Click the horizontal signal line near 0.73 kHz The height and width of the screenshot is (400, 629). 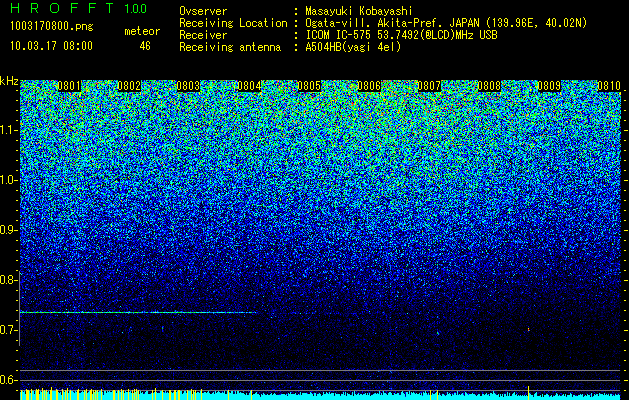(x=138, y=312)
